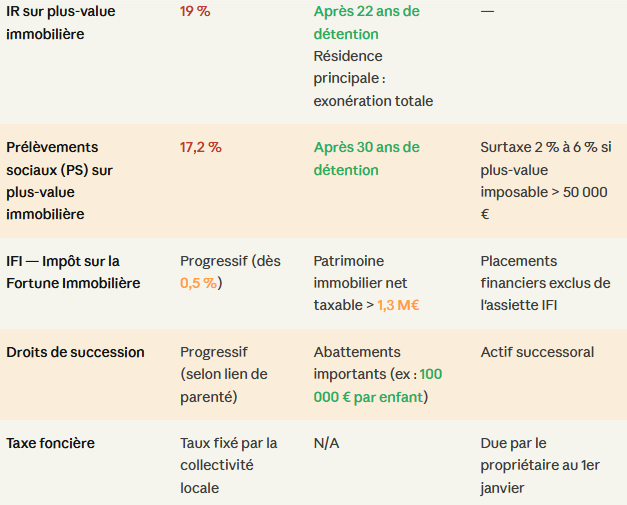Select "Progressif (selon lien de parenté)" cell
The height and width of the screenshot is (505, 627).
coord(224,374)
